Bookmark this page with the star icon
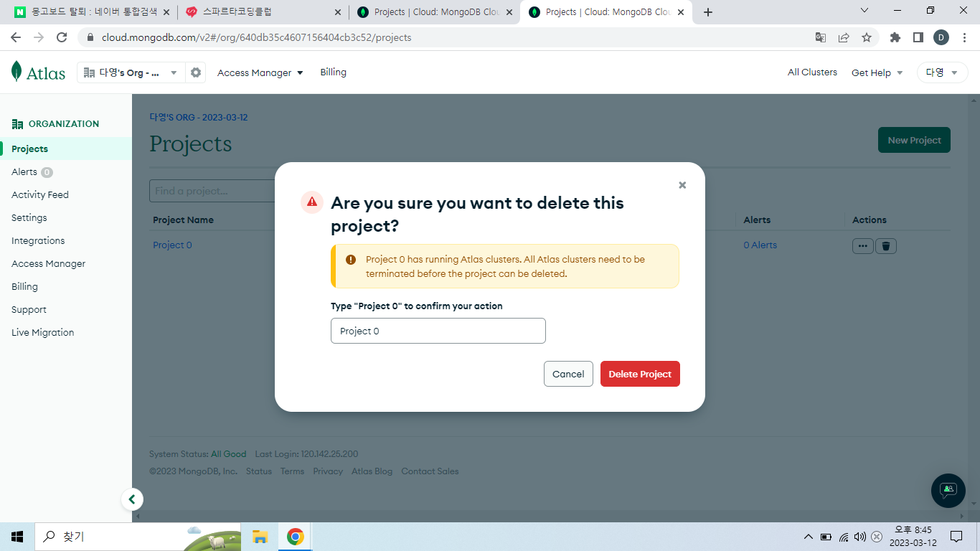980x551 pixels. click(x=867, y=37)
